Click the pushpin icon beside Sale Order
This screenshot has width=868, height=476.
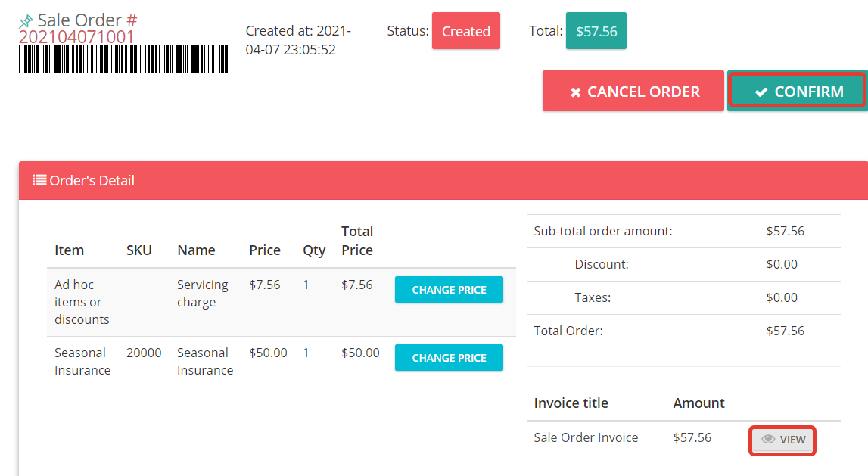tap(26, 21)
